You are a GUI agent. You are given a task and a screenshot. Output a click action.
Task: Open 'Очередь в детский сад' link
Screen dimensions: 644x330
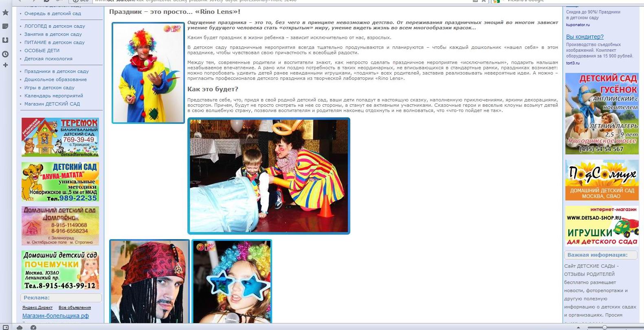(53, 13)
